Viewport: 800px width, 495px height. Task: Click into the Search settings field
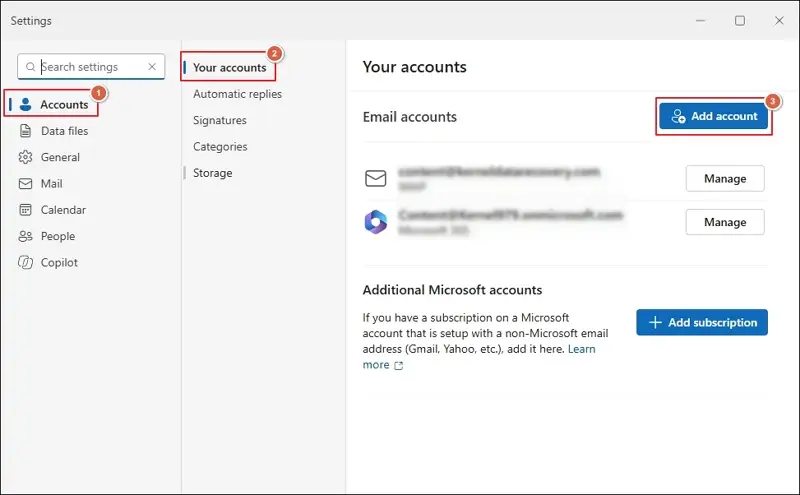pyautogui.click(x=92, y=67)
